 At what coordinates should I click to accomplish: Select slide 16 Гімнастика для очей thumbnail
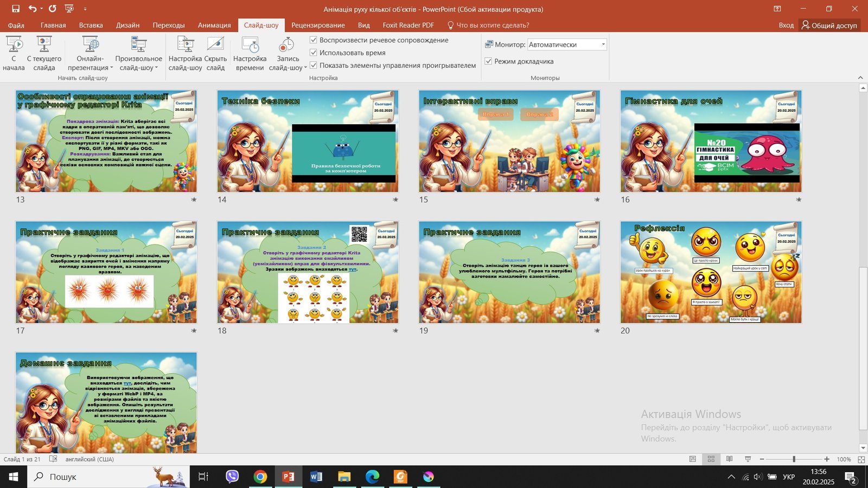click(x=711, y=141)
